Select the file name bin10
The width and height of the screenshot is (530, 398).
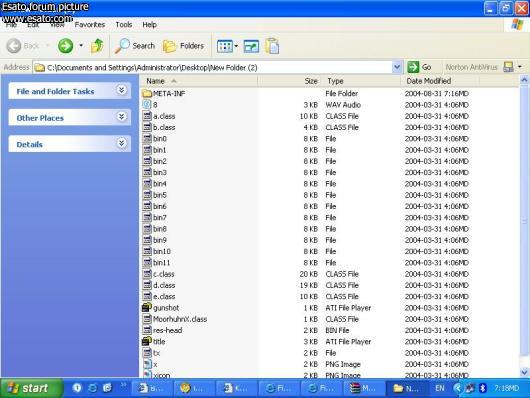click(162, 251)
